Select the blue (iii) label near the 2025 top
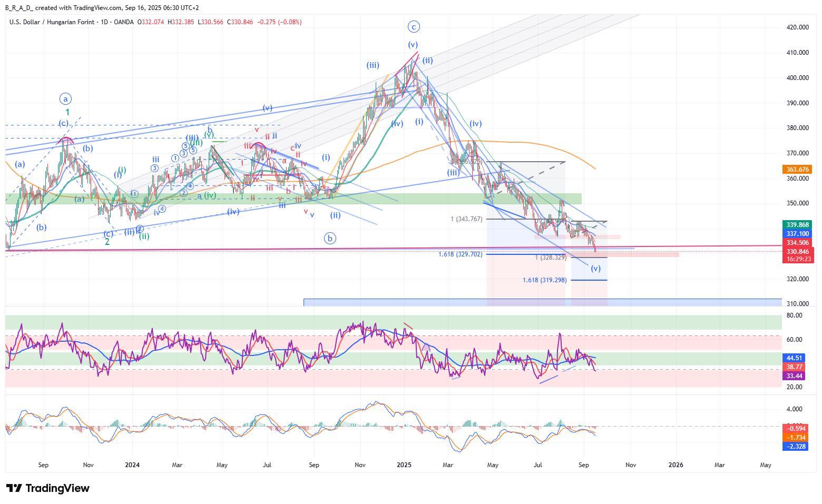 [x=373, y=65]
